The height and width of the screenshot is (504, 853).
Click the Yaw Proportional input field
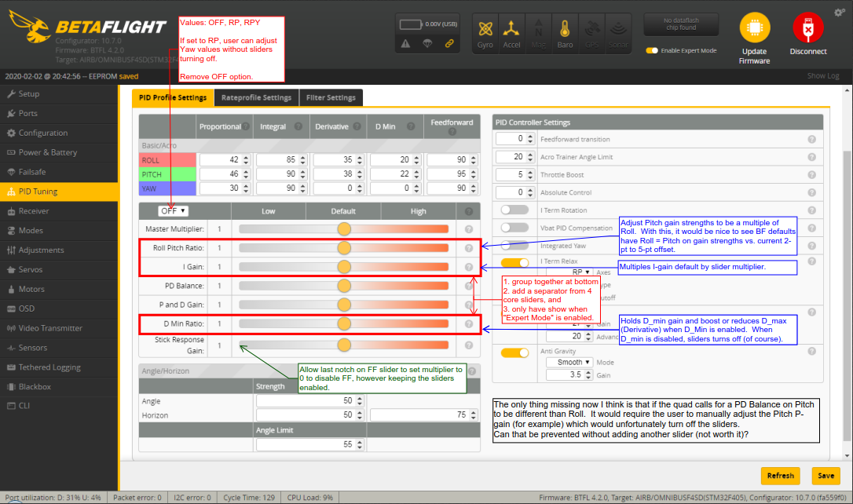224,188
